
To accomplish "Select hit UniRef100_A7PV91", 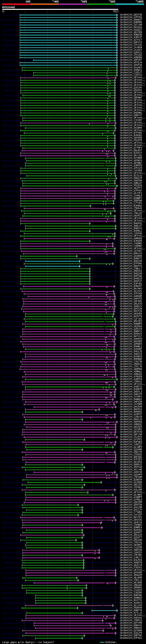I will (131, 17).
